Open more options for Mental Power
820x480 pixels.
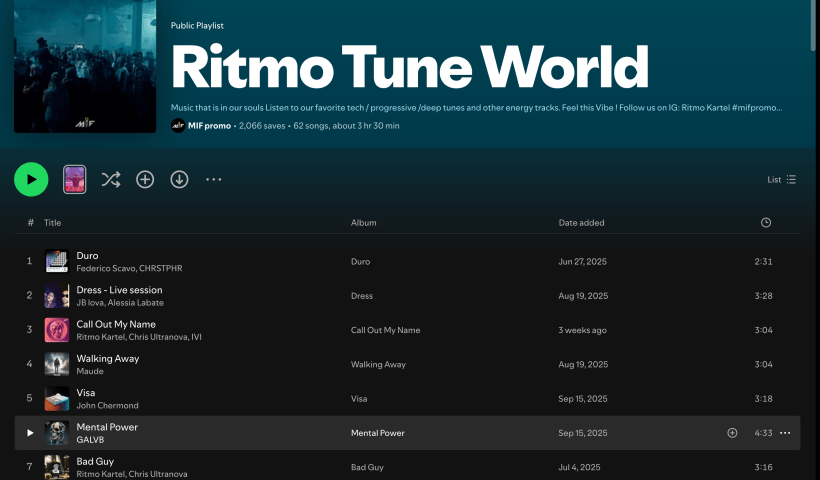coord(785,433)
